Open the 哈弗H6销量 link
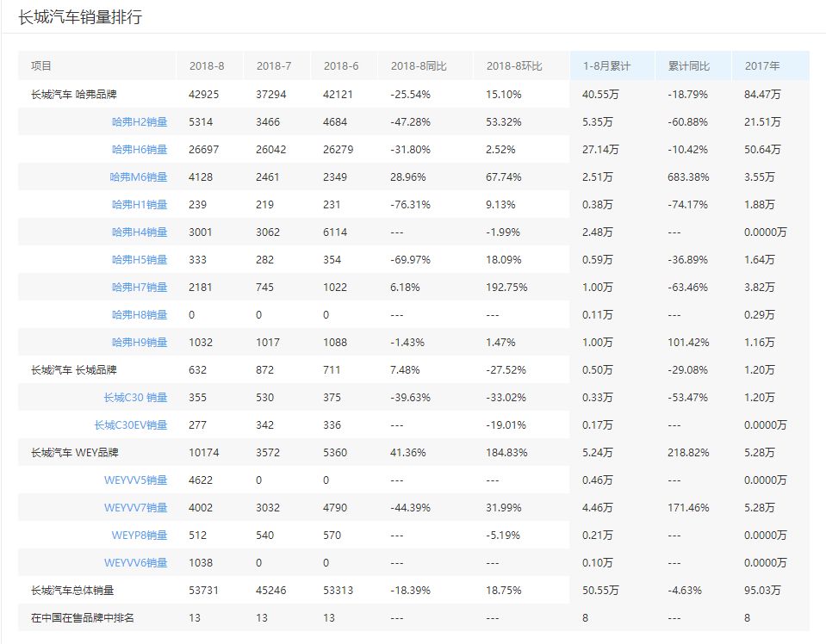 pos(140,150)
